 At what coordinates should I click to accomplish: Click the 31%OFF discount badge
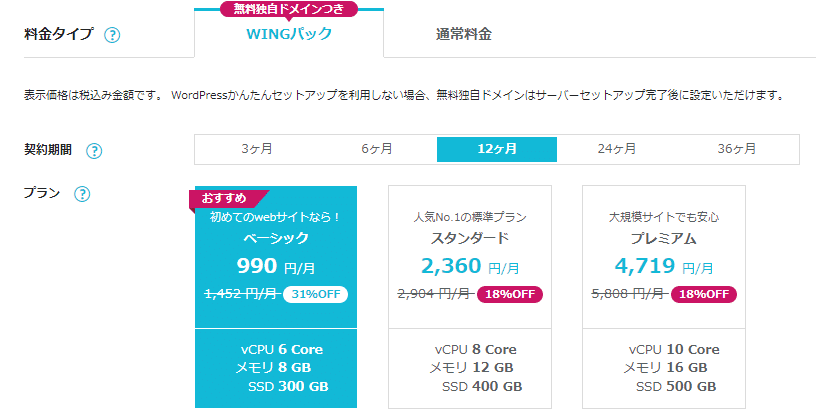(315, 294)
